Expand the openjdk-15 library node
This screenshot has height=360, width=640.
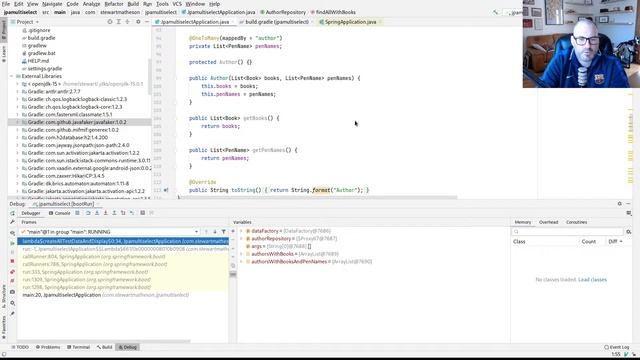click(x=17, y=84)
